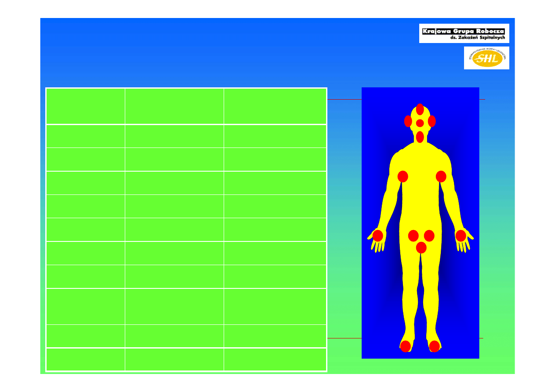Click the first-column cell in the table's bottom row
This screenshot has height=392, width=555.
click(85, 360)
